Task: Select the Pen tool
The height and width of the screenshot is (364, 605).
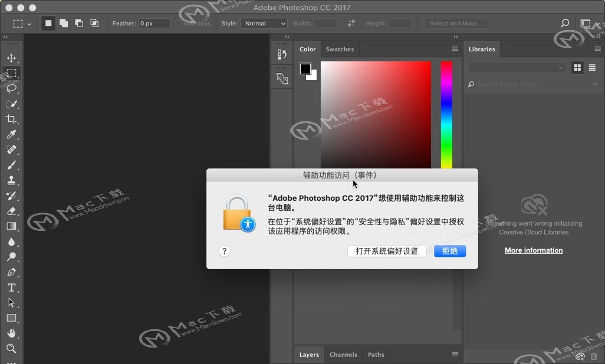Action: [11, 272]
